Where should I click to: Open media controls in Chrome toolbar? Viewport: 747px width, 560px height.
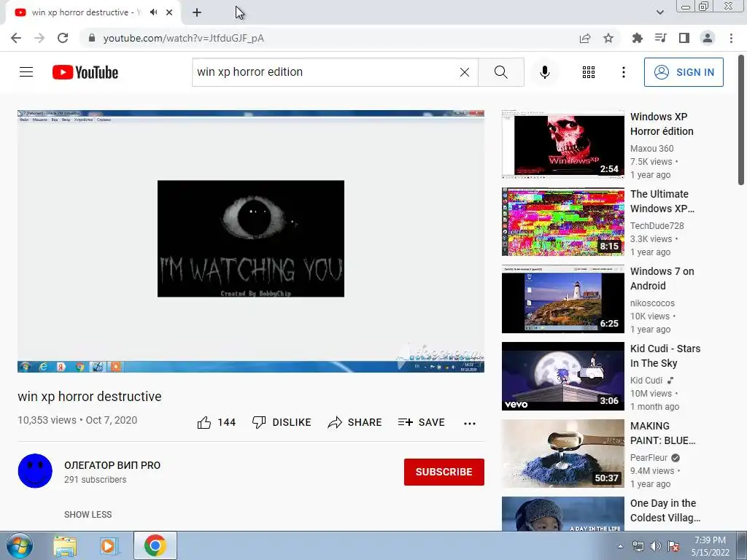click(x=660, y=38)
